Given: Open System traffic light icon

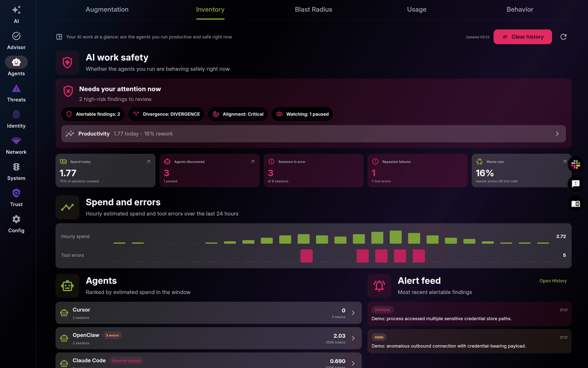Looking at the screenshot, I should point(16,167).
